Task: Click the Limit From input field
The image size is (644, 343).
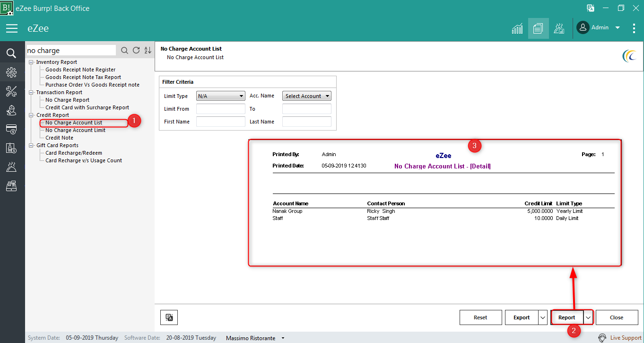Action: tap(221, 109)
